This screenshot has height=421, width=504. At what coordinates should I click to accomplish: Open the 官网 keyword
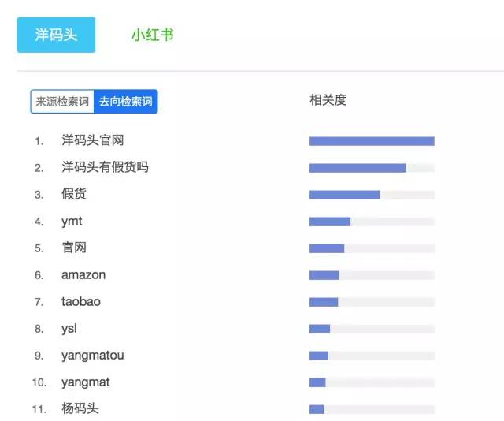point(74,248)
